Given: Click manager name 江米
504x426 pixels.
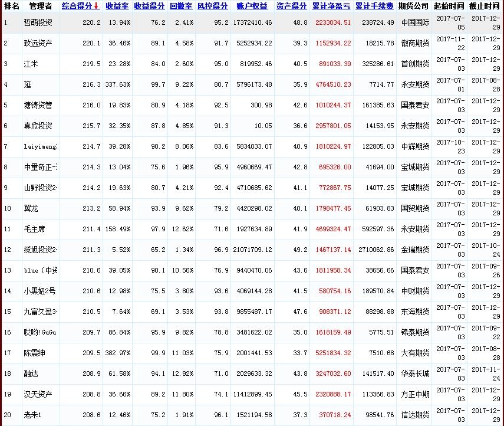Looking at the screenshot, I should pyautogui.click(x=31, y=64).
